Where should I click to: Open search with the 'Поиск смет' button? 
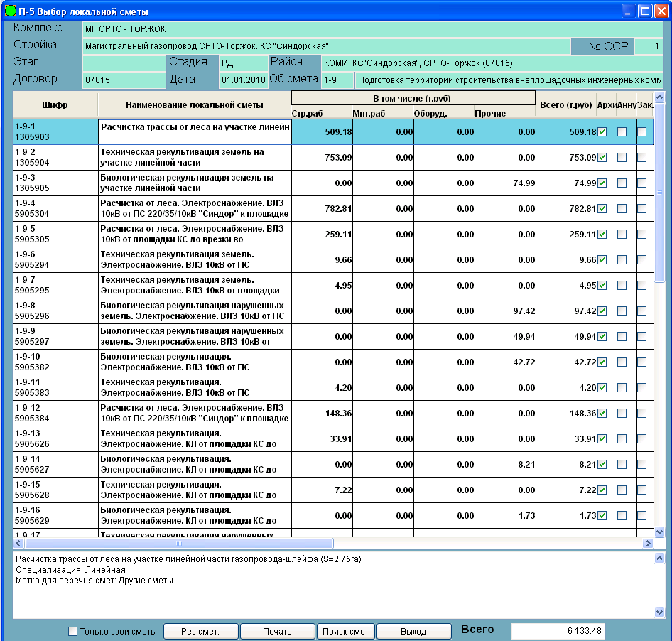345,631
